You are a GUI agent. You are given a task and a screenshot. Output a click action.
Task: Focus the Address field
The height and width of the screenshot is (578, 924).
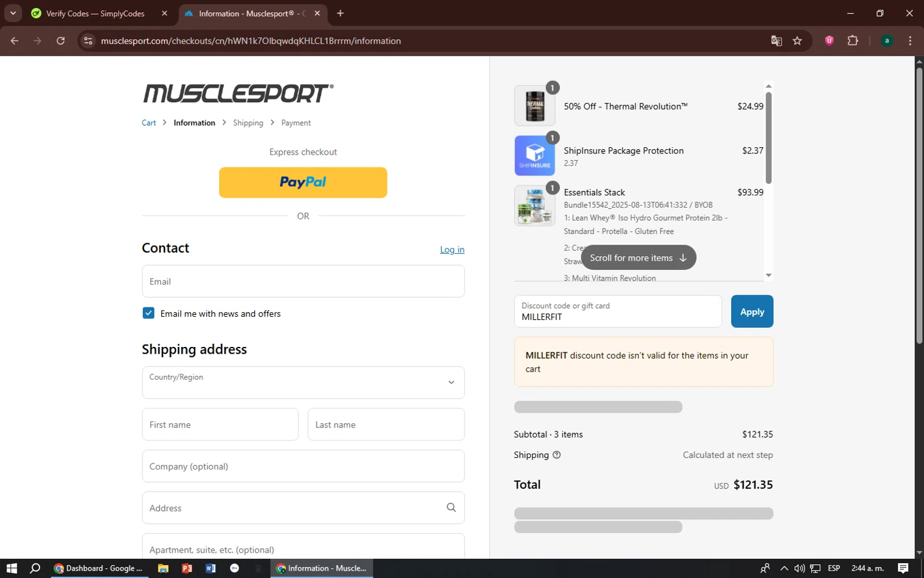click(303, 507)
